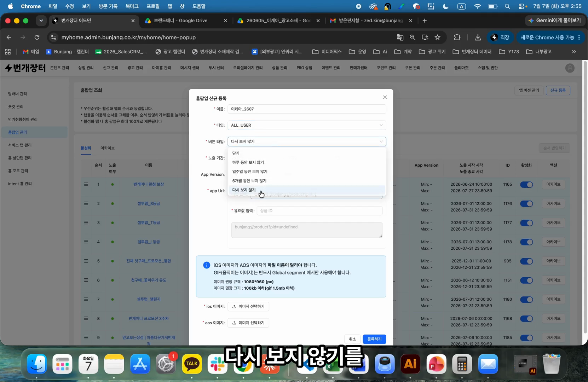Open App Store from the dock

pyautogui.click(x=140, y=364)
